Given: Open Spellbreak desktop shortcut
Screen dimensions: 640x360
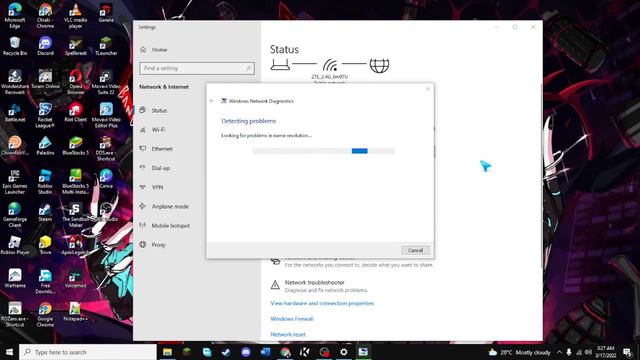Looking at the screenshot, I should click(x=76, y=46).
